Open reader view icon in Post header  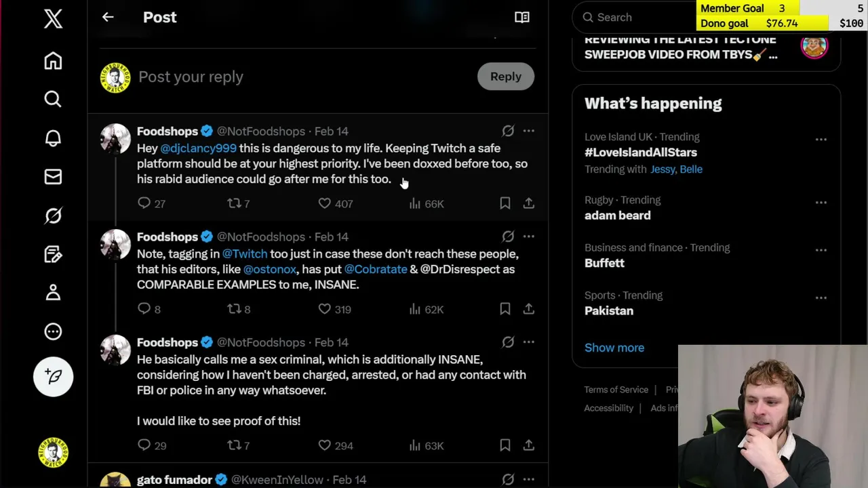click(521, 17)
